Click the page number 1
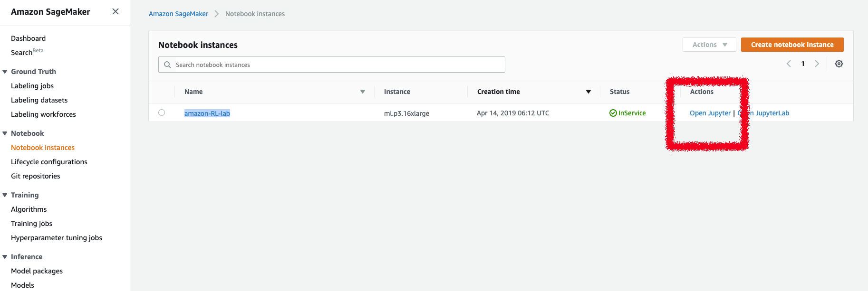 (x=803, y=64)
